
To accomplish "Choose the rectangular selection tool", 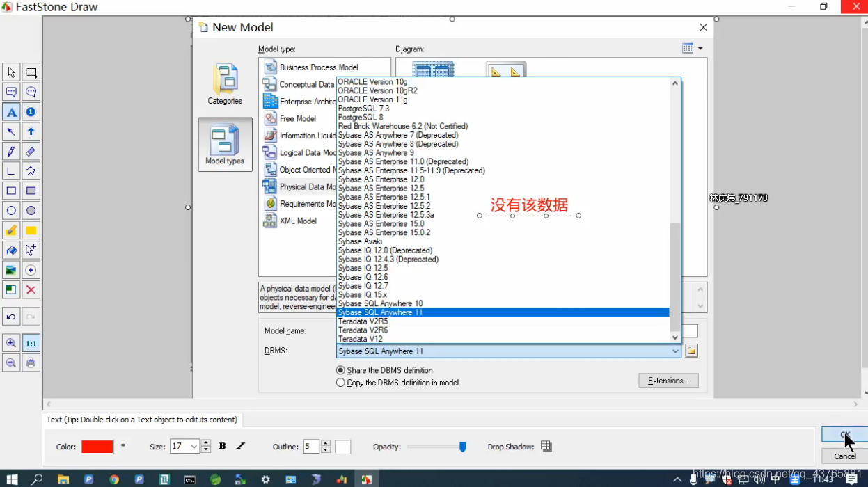I will (x=31, y=72).
